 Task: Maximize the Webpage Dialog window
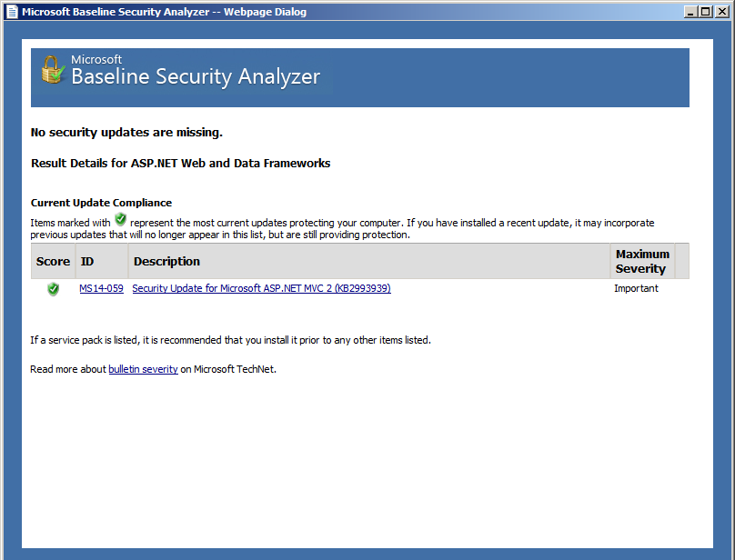(706, 12)
